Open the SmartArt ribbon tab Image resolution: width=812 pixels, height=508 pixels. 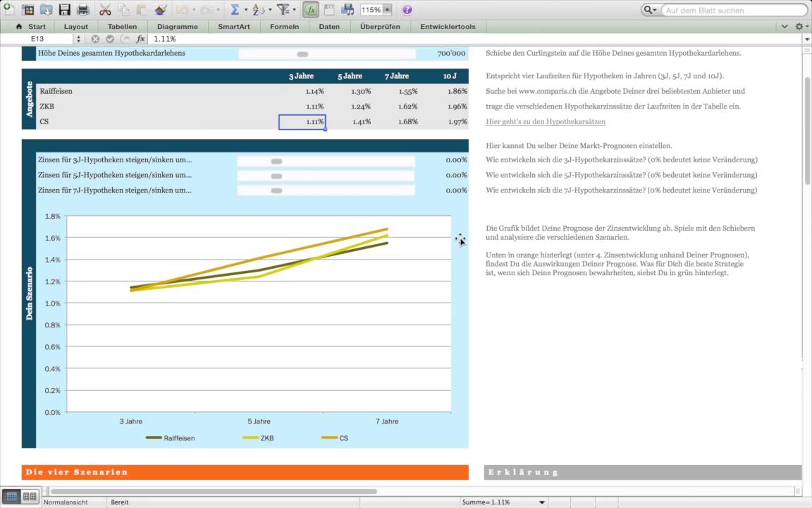233,26
